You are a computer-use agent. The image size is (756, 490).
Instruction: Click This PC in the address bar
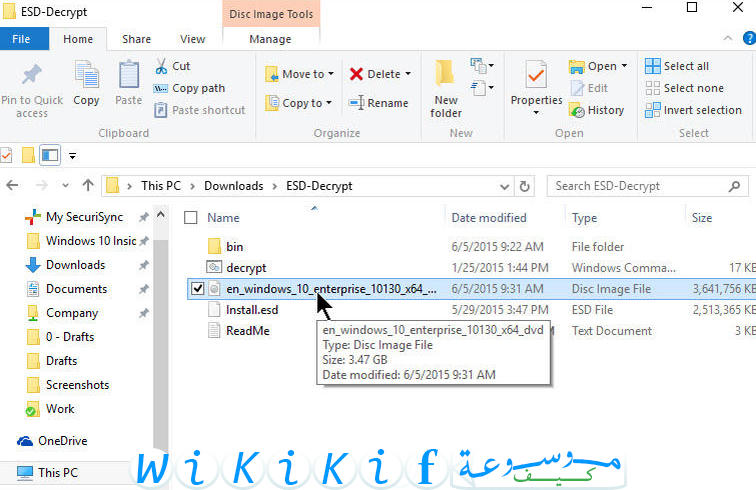(x=161, y=186)
